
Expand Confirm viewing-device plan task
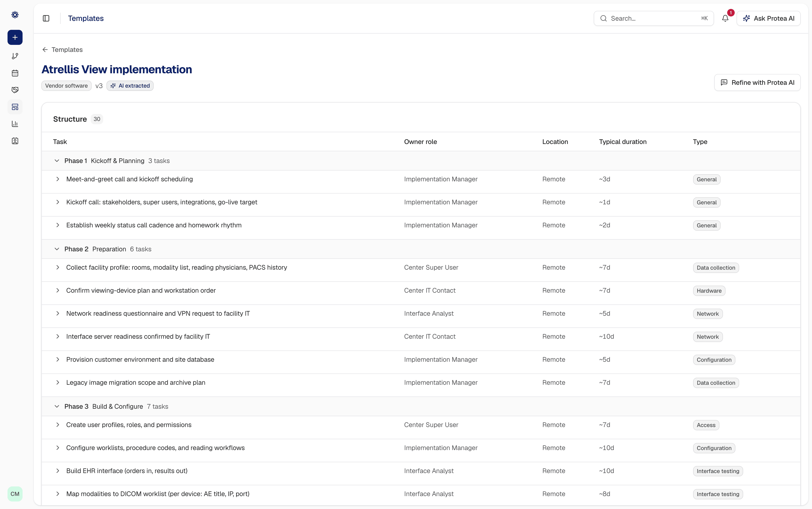pyautogui.click(x=58, y=291)
